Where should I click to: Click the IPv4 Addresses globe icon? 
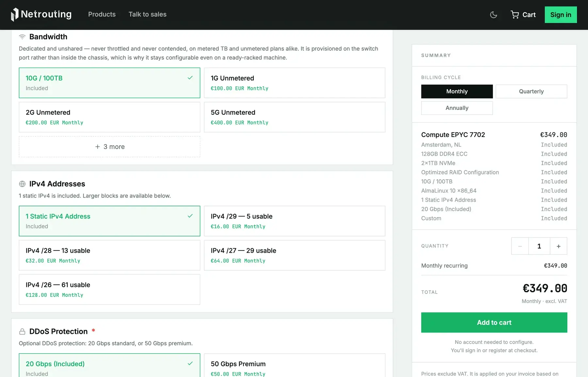click(22, 184)
